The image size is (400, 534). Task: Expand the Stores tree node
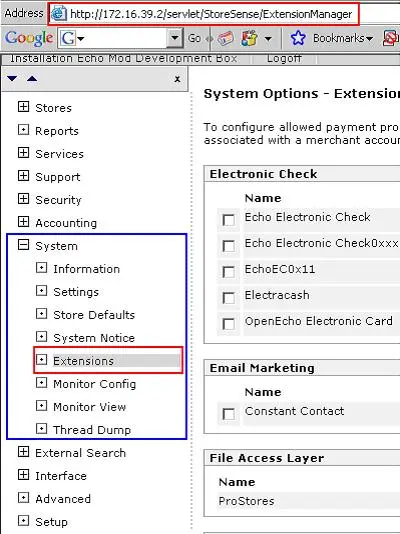(x=23, y=107)
